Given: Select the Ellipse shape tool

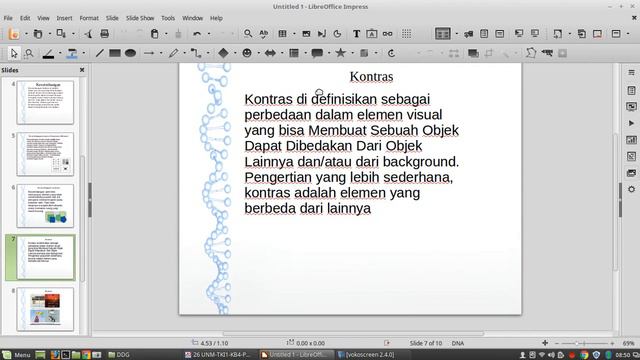Looking at the screenshot, I should click(x=130, y=53).
